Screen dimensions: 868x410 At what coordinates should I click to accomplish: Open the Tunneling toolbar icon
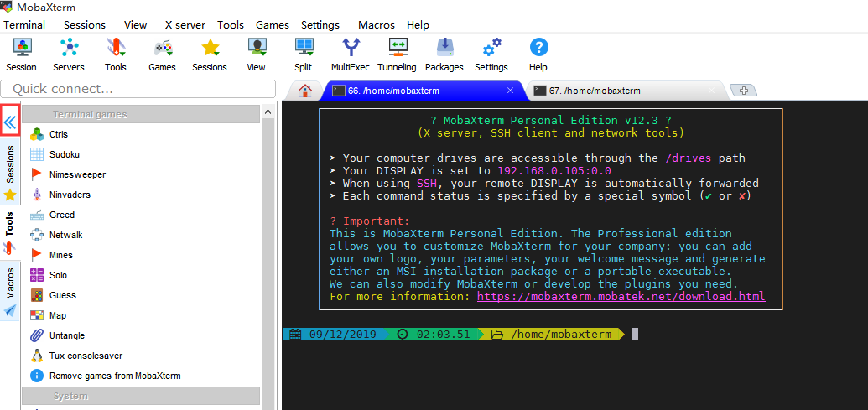[x=397, y=54]
